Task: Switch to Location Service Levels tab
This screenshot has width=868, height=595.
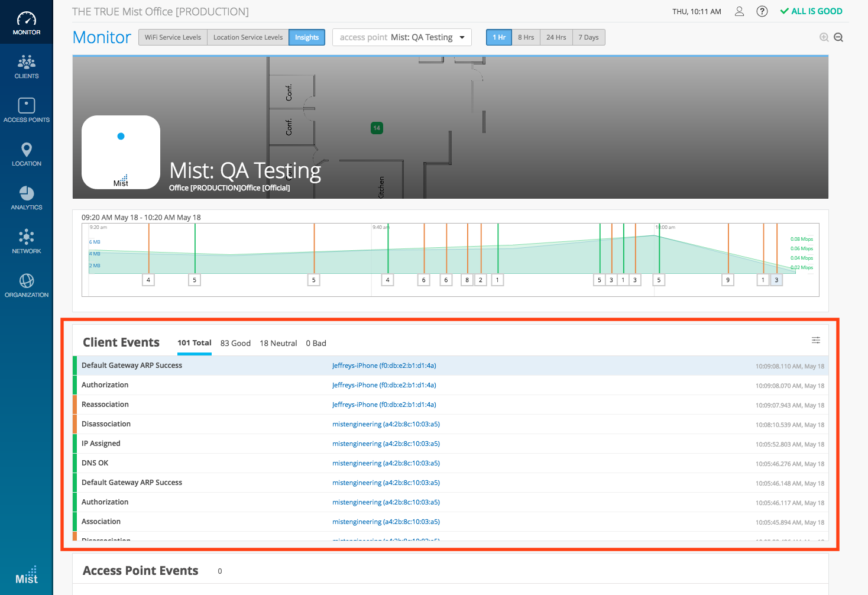Action: coord(248,37)
